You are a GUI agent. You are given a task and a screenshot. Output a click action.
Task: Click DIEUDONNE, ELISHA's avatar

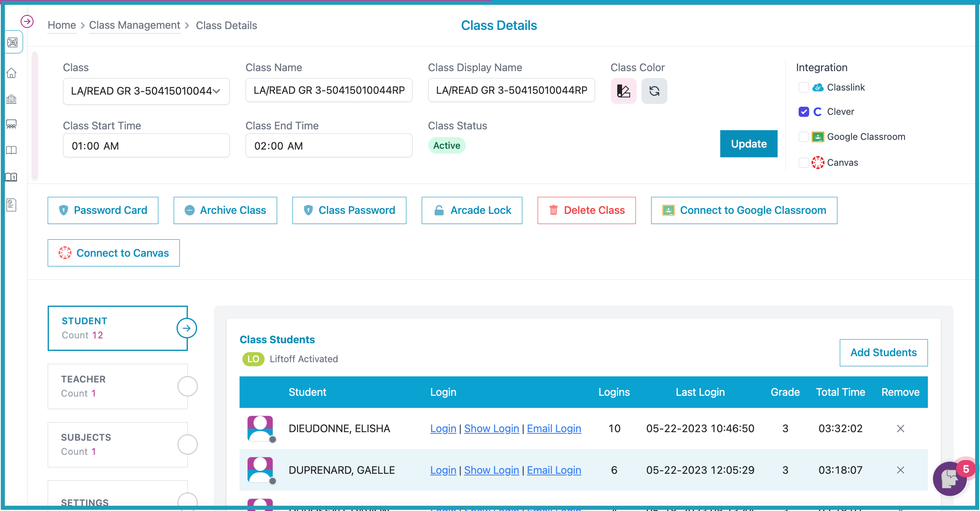261,429
